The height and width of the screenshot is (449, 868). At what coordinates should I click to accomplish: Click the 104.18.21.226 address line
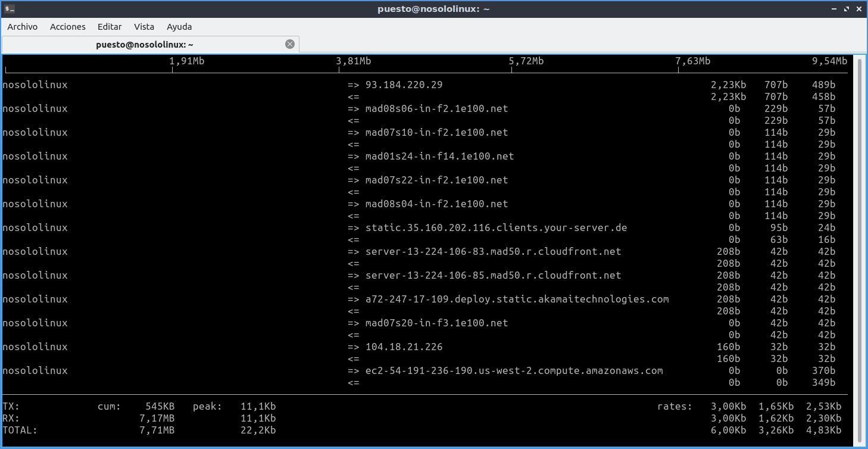click(x=404, y=347)
